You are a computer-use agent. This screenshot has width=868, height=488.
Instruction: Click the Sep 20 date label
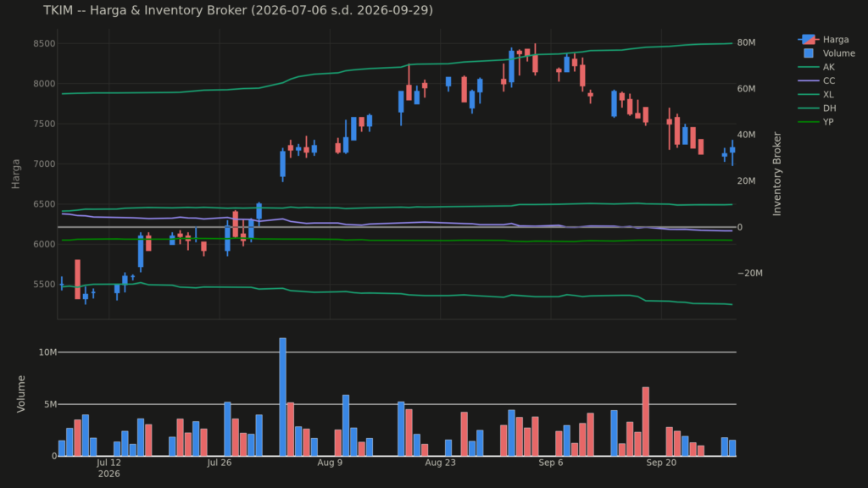[x=661, y=463]
